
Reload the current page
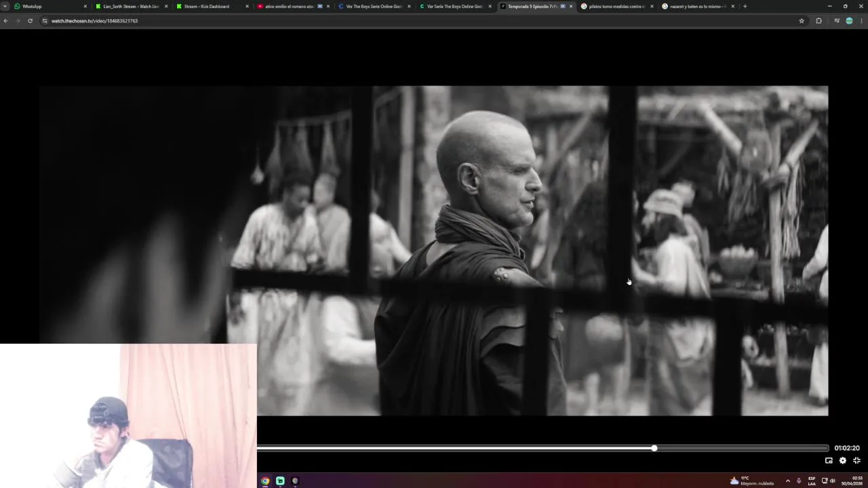point(30,21)
